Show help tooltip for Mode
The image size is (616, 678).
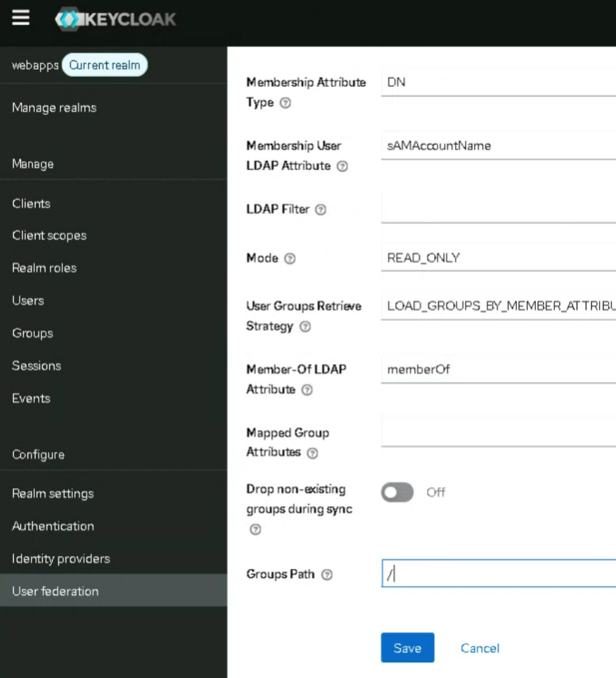click(290, 259)
